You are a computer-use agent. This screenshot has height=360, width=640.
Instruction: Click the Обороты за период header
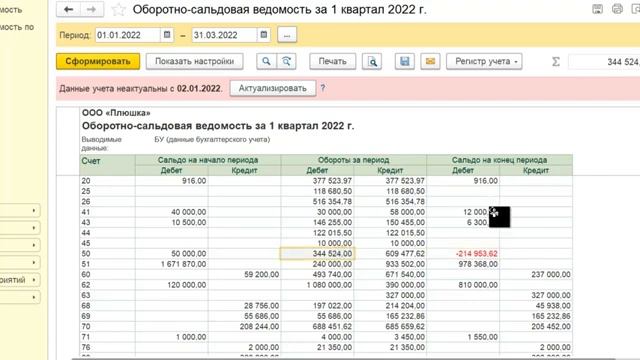353,160
